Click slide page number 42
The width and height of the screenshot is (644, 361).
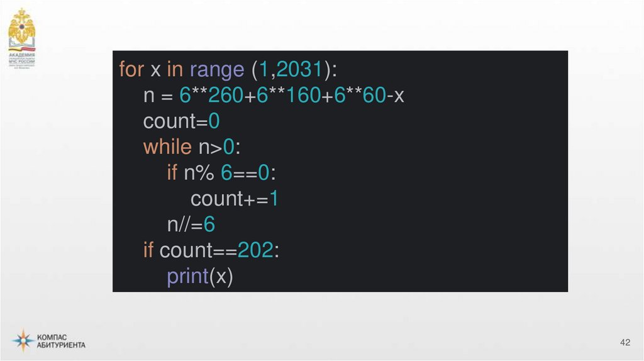click(625, 342)
